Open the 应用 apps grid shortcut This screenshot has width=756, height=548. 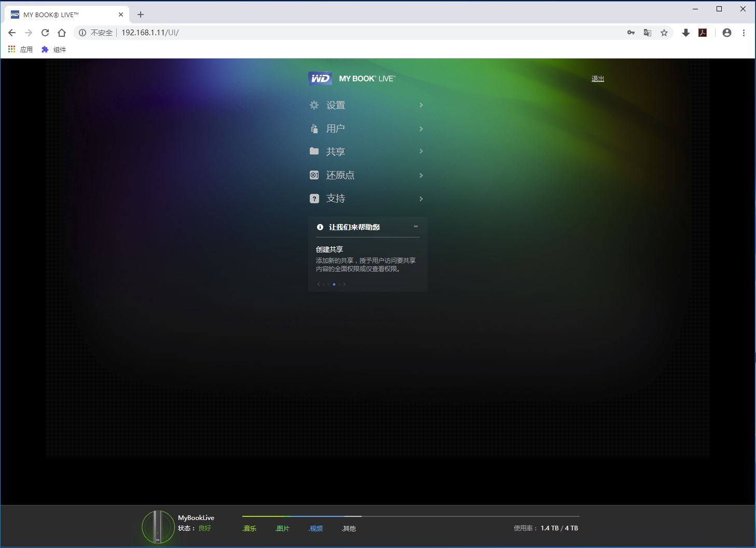pos(20,49)
